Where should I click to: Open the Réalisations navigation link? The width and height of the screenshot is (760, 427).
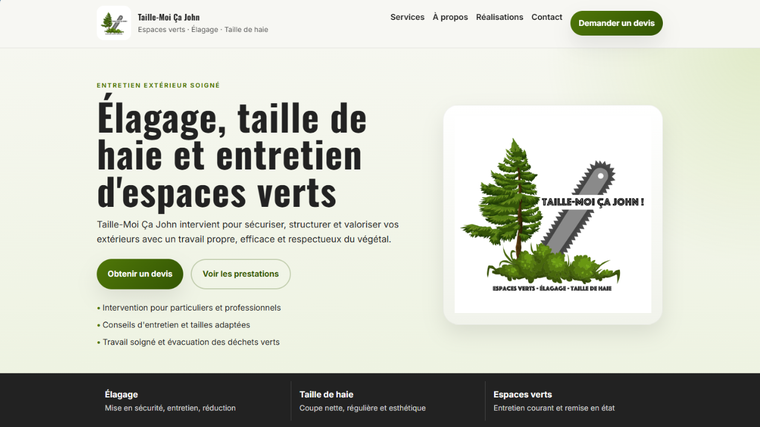tap(500, 17)
